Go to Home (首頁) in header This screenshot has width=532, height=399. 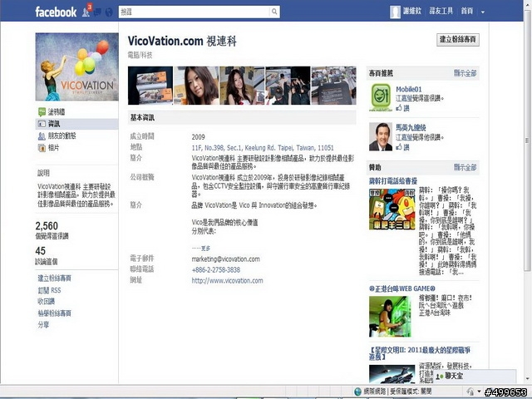pyautogui.click(x=467, y=11)
